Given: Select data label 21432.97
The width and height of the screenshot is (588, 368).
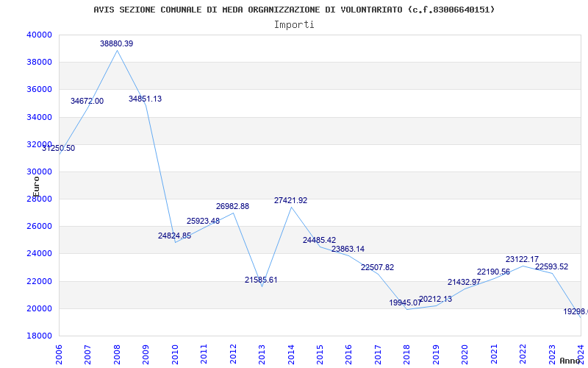Looking at the screenshot, I should [x=465, y=283].
